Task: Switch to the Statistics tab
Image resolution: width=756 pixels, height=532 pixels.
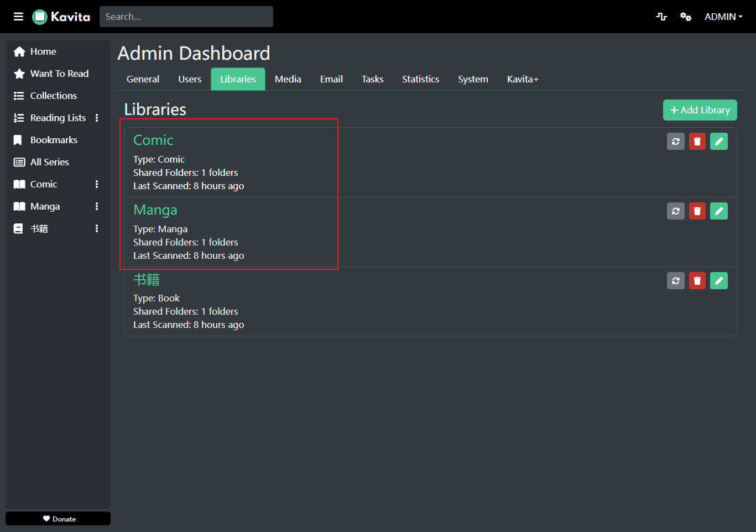Action: click(x=421, y=79)
